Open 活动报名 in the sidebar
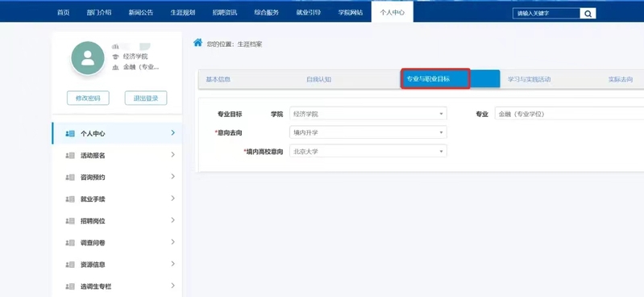Viewport: 644px width, 297px height. tap(118, 156)
